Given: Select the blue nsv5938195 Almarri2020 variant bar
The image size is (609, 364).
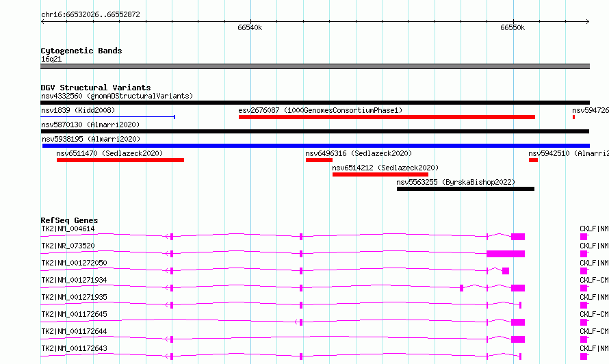Looking at the screenshot, I should pyautogui.click(x=315, y=146).
